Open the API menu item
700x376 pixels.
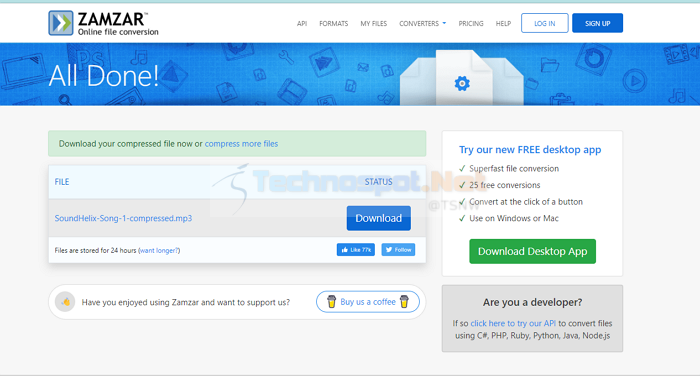(302, 24)
